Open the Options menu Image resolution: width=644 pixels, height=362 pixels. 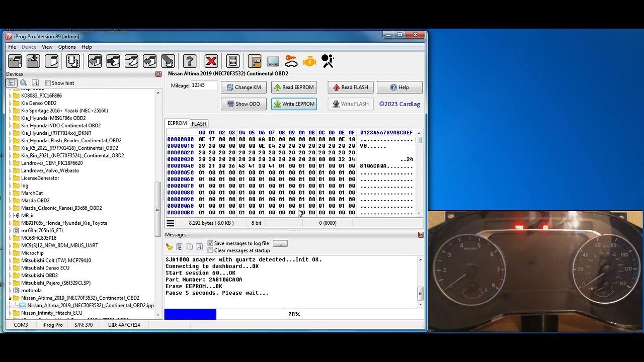point(67,47)
